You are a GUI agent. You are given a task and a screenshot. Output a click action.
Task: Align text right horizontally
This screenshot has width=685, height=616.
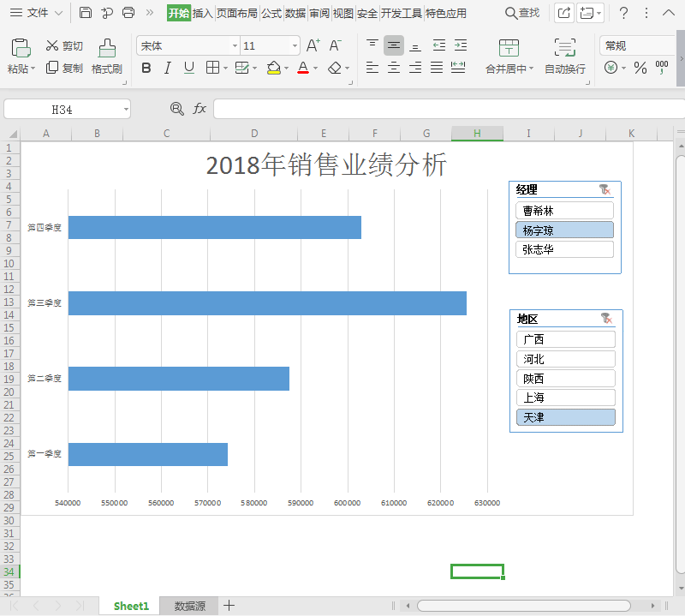415,68
